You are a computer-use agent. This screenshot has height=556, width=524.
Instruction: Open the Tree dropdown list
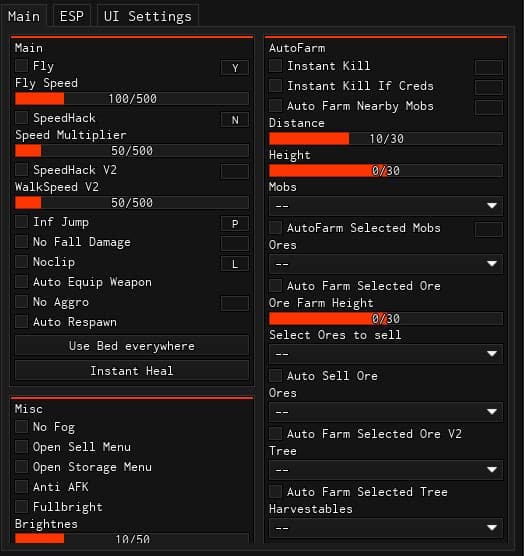(x=386, y=470)
